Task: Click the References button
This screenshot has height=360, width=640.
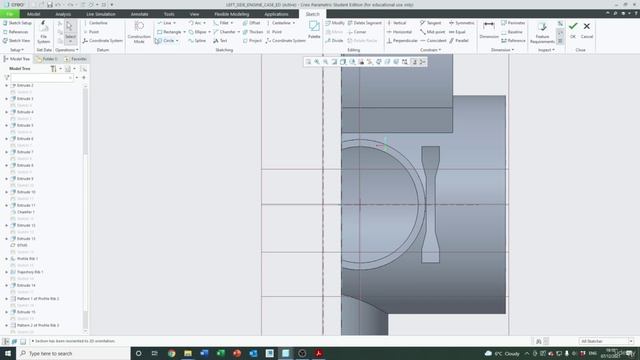Action: [x=16, y=32]
